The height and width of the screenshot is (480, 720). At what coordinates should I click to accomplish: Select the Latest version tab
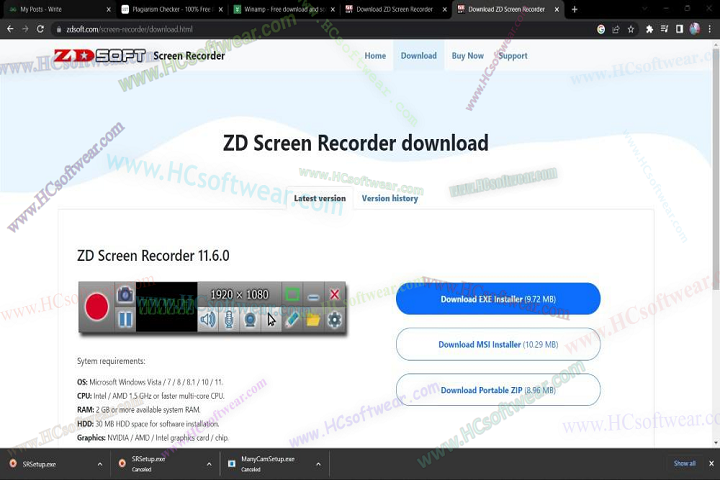point(320,198)
